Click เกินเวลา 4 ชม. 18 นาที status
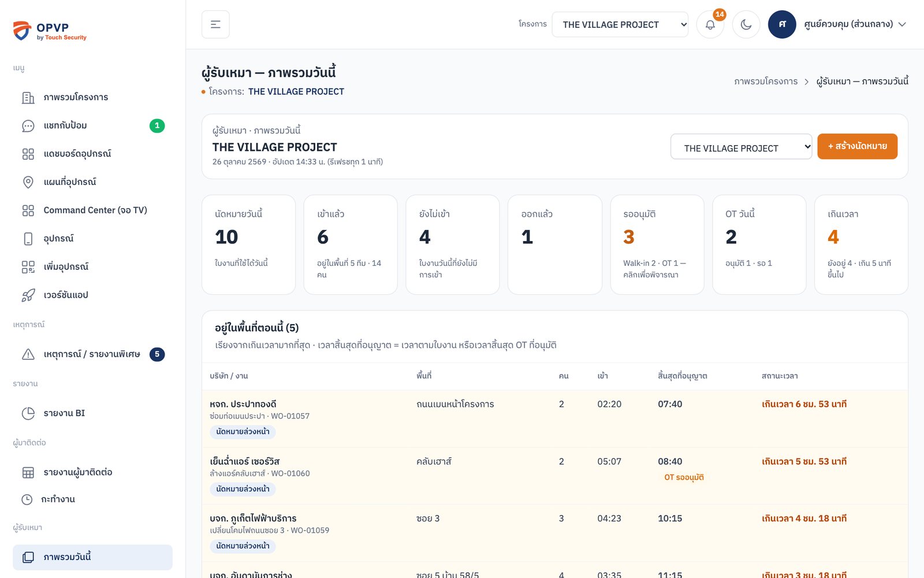924x578 pixels. point(804,518)
